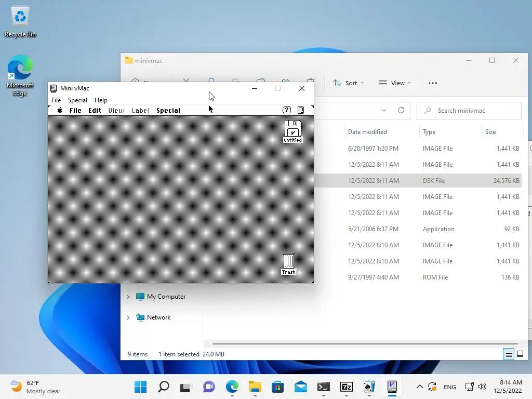Screen dimensions: 532x399
Task: Select the file dated 6/20/1997 1:20 PM
Action: (x=418, y=148)
